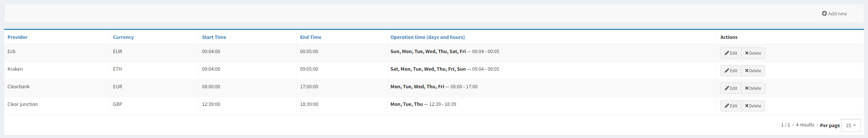The height and width of the screenshot is (138, 868).
Task: Edit the Kraken ETH entry
Action: coord(731,71)
